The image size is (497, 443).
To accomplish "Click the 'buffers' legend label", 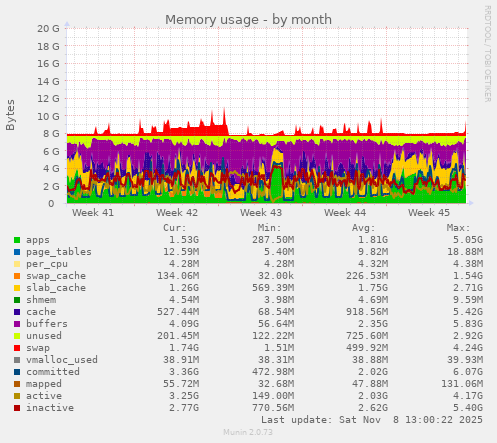I will pyautogui.click(x=47, y=324).
